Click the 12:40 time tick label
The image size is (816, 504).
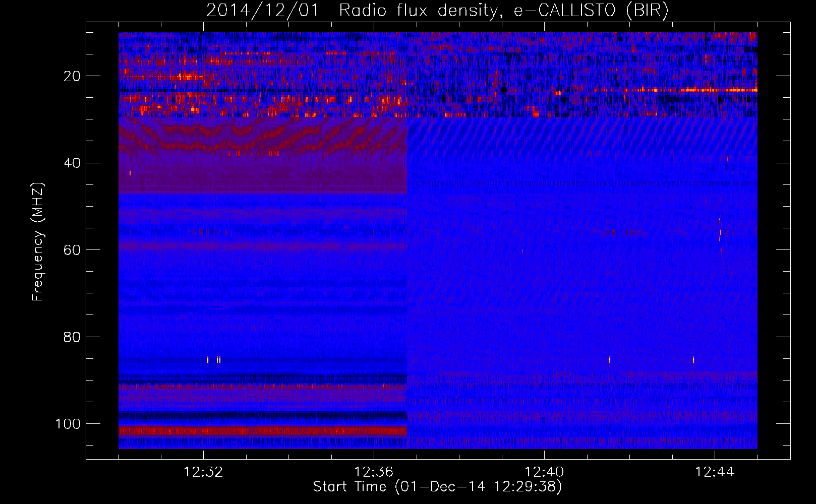tap(544, 472)
